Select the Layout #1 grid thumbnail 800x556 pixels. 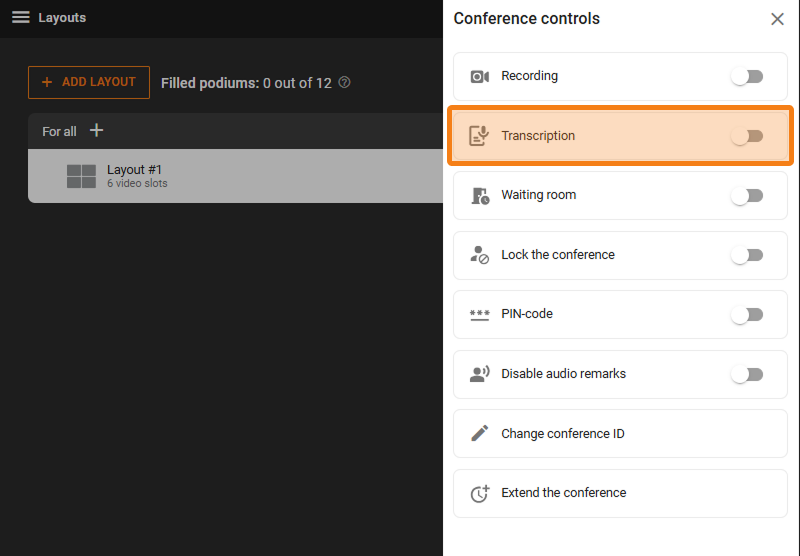coord(81,177)
